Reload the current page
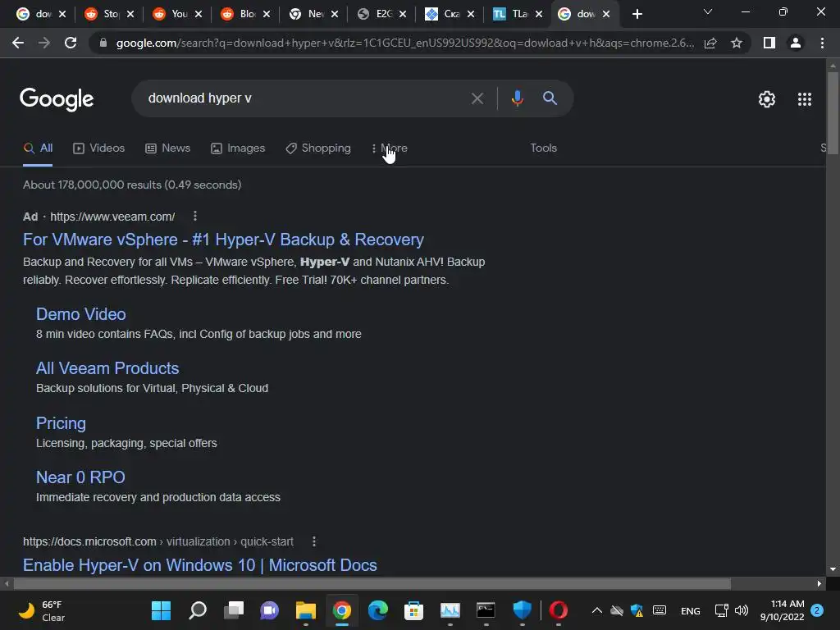This screenshot has height=630, width=840. pos(71,43)
